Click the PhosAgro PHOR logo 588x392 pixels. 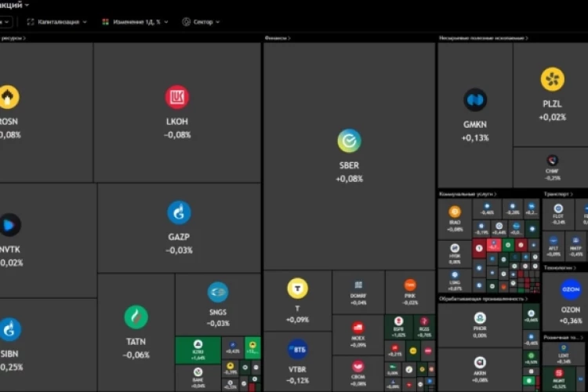[480, 318]
